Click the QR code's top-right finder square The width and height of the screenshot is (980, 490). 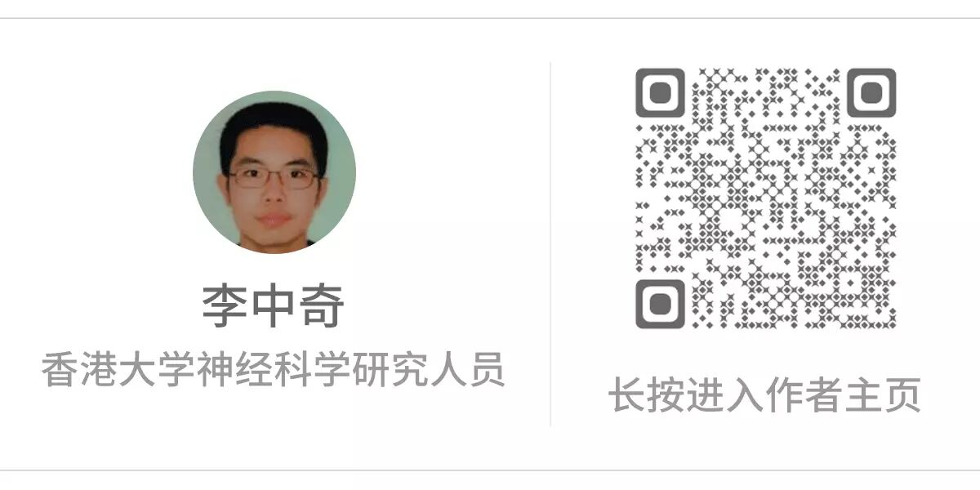[871, 92]
